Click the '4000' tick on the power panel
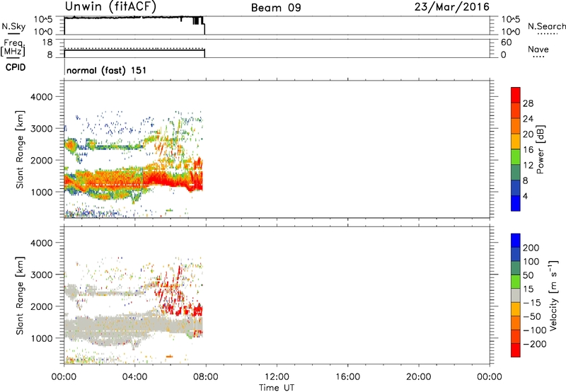 click(x=42, y=97)
